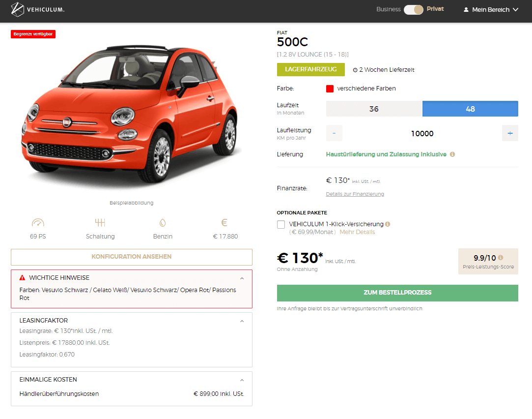Increase Laufleistung with plus button
Screen dimensions: 532x419
510,133
